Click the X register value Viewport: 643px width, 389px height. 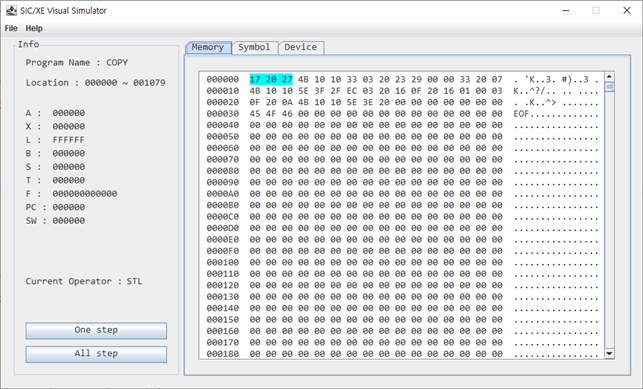68,126
